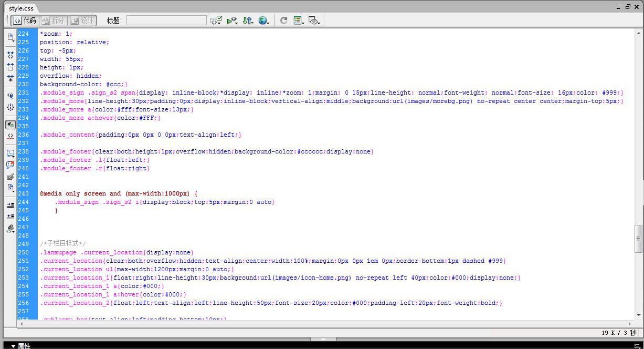Expand the 属性 (Properties) panel
The width and height of the screenshot is (644, 349).
coord(21,345)
